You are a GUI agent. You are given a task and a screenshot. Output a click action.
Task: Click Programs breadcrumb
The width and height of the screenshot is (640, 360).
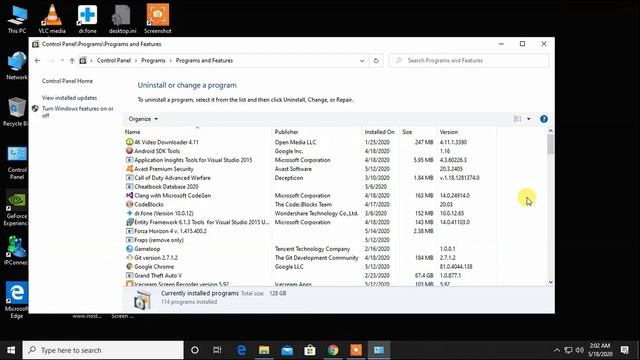(x=153, y=60)
